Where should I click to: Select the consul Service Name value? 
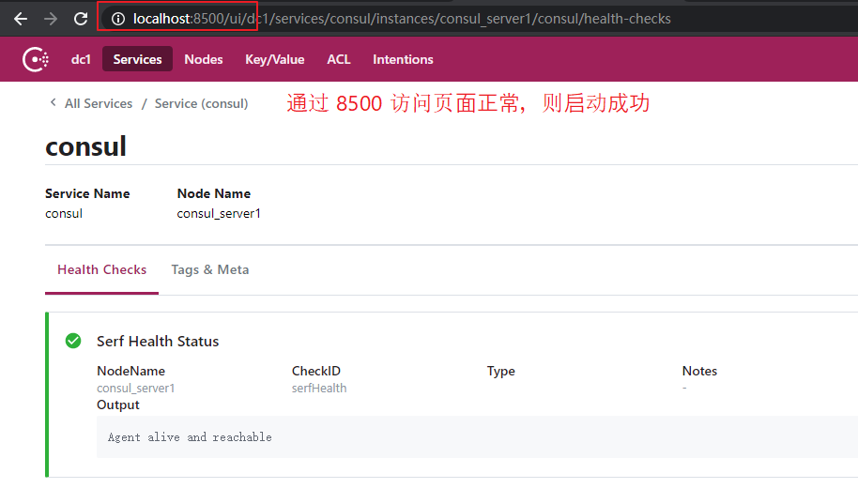click(64, 213)
